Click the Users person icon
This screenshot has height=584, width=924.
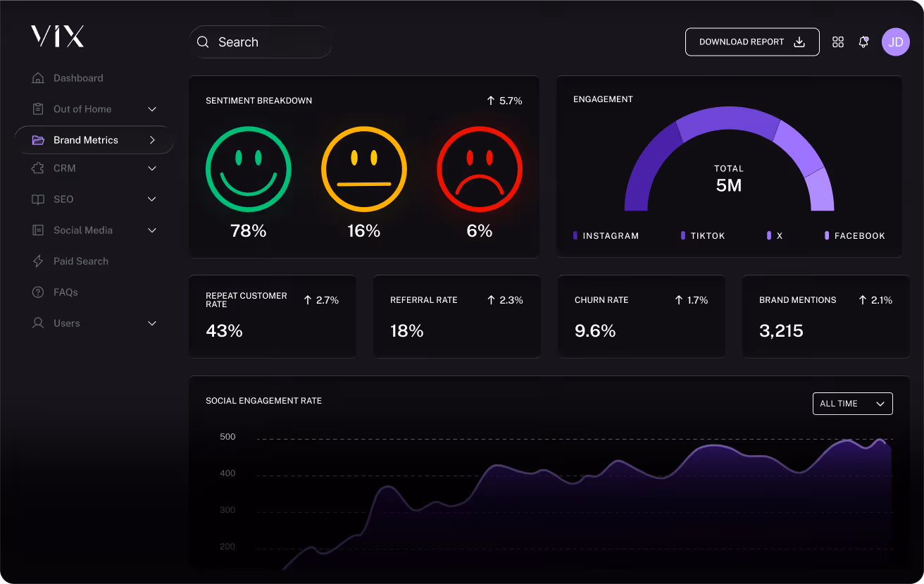(38, 323)
